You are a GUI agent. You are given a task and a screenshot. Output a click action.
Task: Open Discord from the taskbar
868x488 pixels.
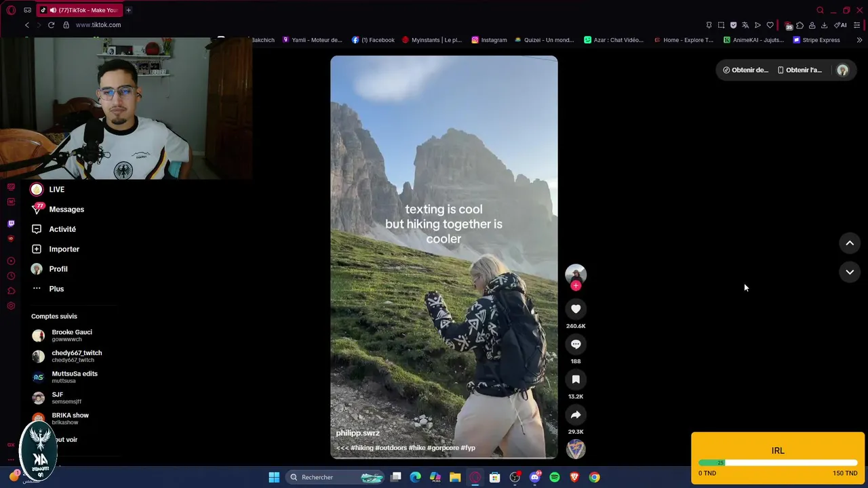coord(534,477)
